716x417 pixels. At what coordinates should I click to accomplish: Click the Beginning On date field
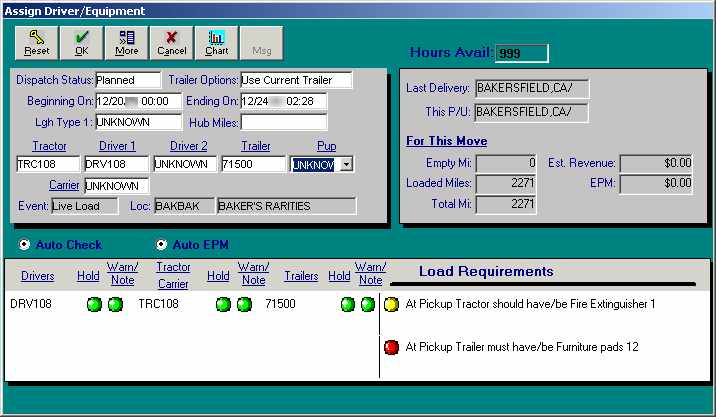coord(138,101)
